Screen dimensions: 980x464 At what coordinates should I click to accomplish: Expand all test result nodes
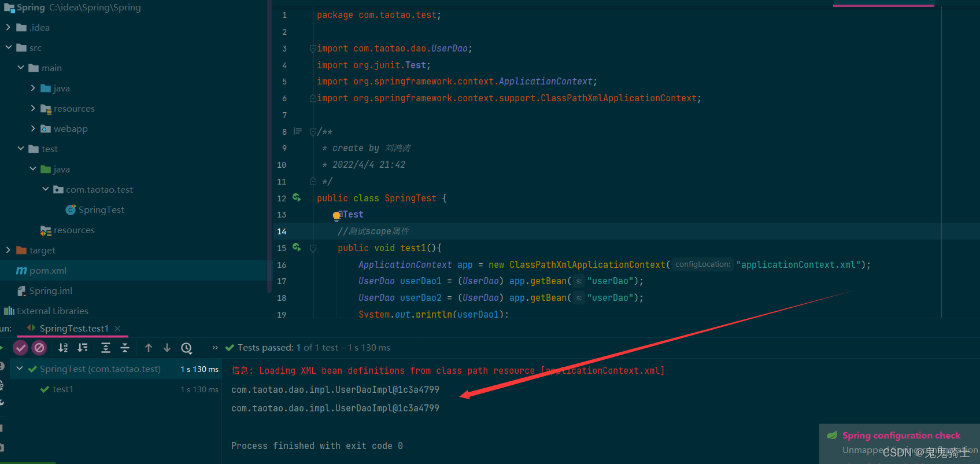[x=105, y=348]
